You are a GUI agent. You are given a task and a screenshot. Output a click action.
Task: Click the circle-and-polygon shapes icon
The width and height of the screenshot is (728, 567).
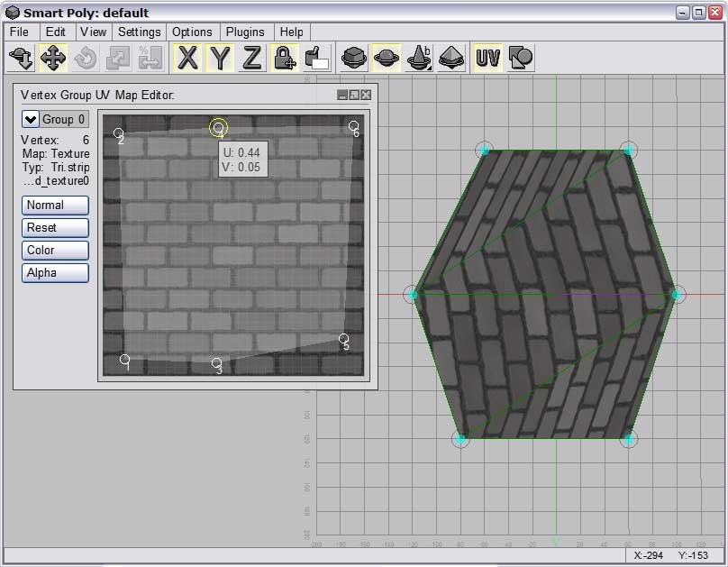click(x=521, y=58)
